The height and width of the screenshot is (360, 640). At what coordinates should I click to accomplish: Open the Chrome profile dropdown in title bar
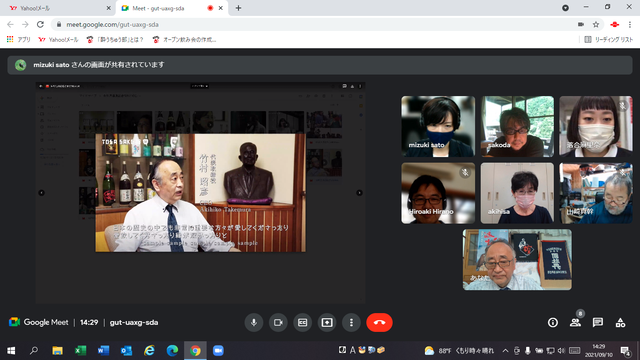pyautogui.click(x=565, y=8)
